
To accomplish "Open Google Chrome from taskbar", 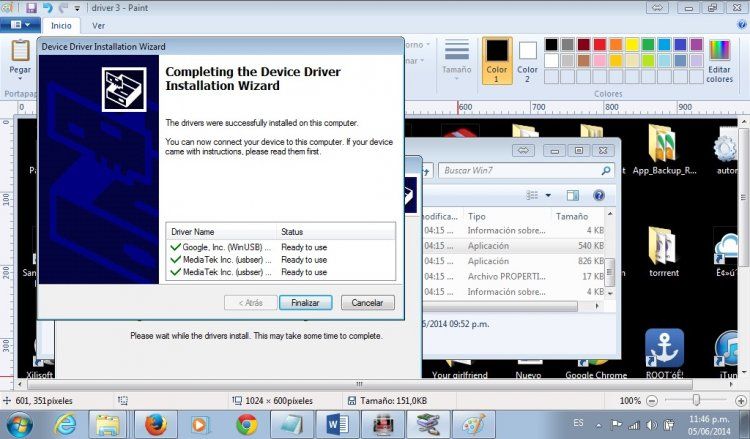I will click(x=247, y=424).
